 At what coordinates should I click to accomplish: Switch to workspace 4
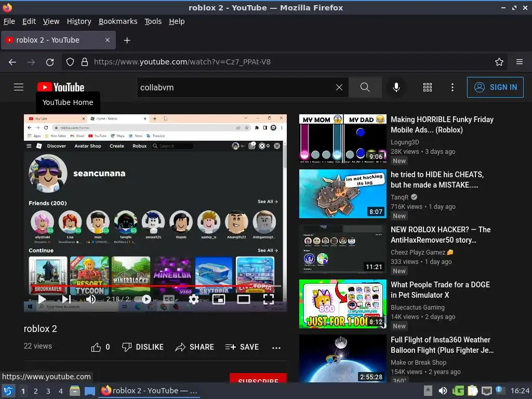tap(61, 391)
